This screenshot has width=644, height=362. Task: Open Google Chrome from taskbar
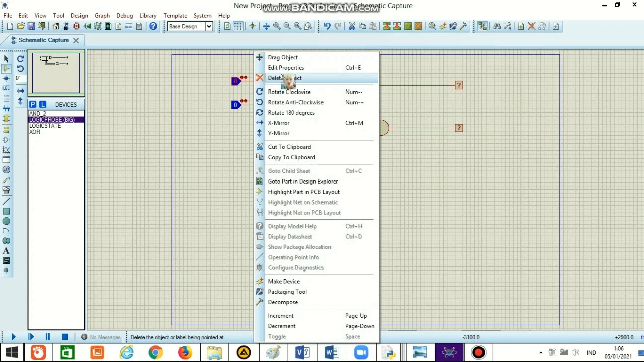coord(155,353)
